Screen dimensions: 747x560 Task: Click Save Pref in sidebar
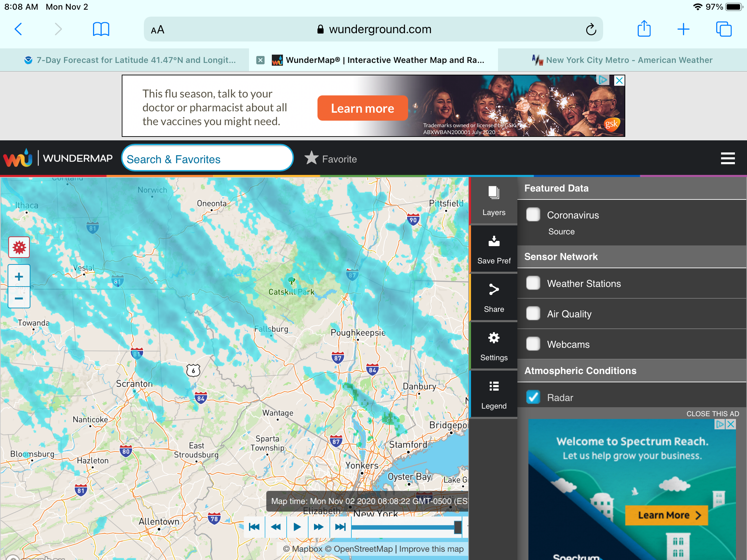pos(494,249)
